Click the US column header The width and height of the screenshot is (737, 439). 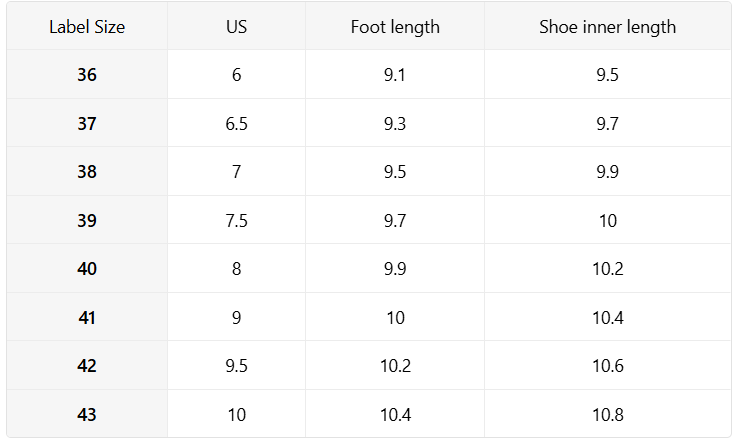(x=236, y=27)
